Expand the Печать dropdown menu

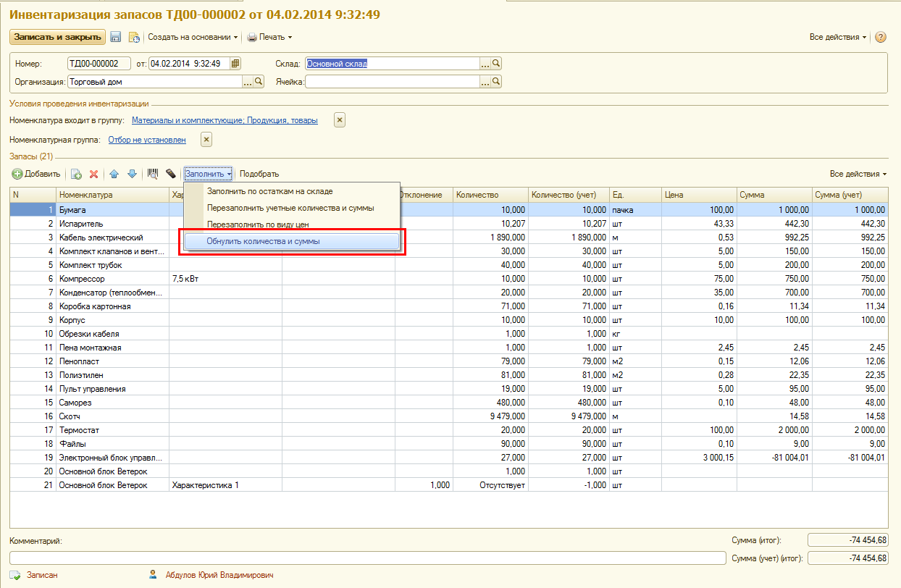pyautogui.click(x=269, y=37)
